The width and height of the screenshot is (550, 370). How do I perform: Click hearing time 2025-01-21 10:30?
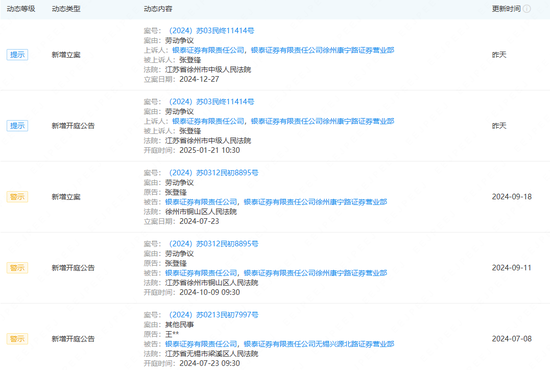(x=210, y=150)
